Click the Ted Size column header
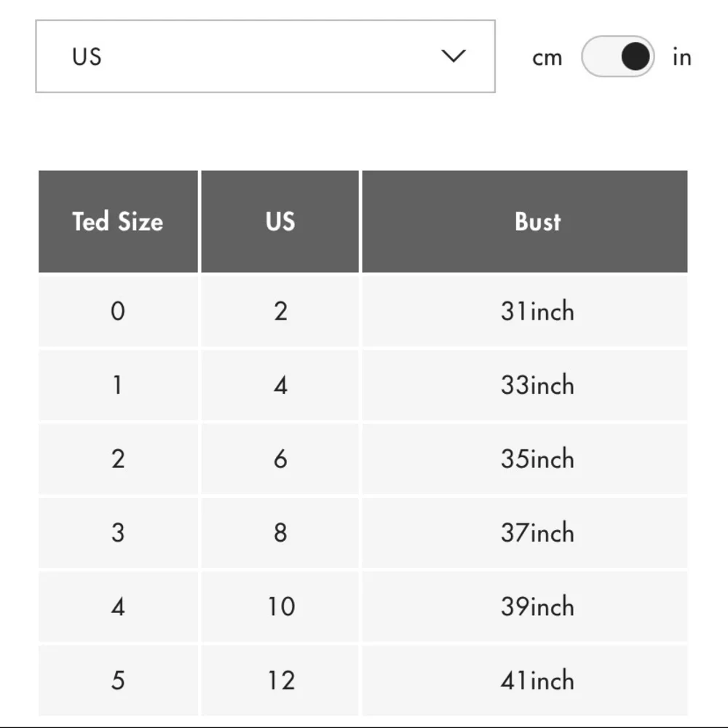The height and width of the screenshot is (728, 728). click(118, 221)
